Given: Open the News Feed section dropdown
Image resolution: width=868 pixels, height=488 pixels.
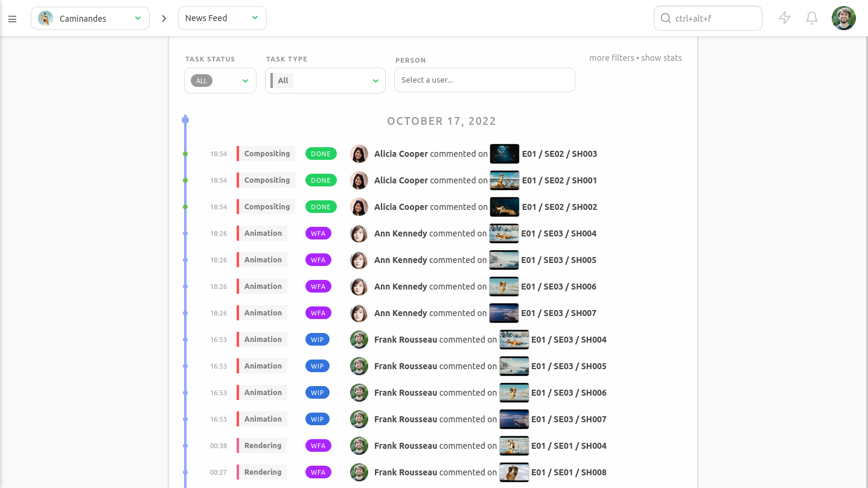Looking at the screenshot, I should coord(255,18).
